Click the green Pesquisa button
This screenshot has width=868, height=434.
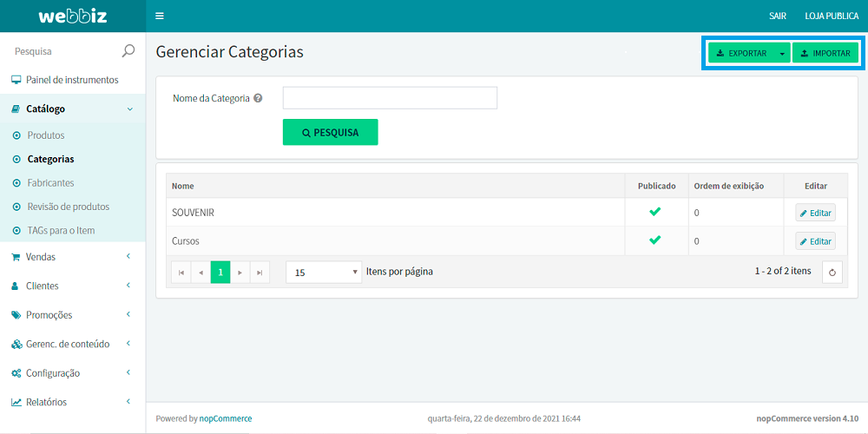pyautogui.click(x=330, y=132)
